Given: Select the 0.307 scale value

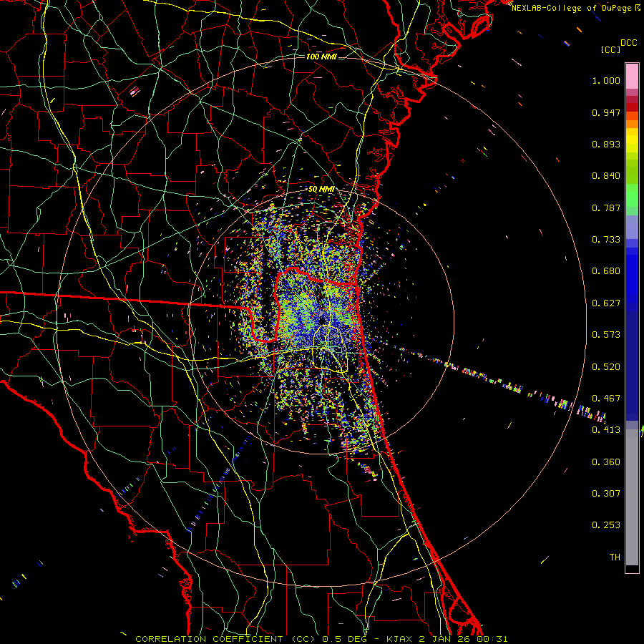Looking at the screenshot, I should (606, 494).
